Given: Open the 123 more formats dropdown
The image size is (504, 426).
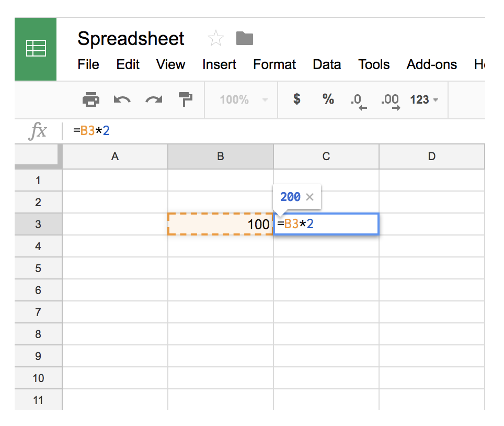Looking at the screenshot, I should pos(423,99).
